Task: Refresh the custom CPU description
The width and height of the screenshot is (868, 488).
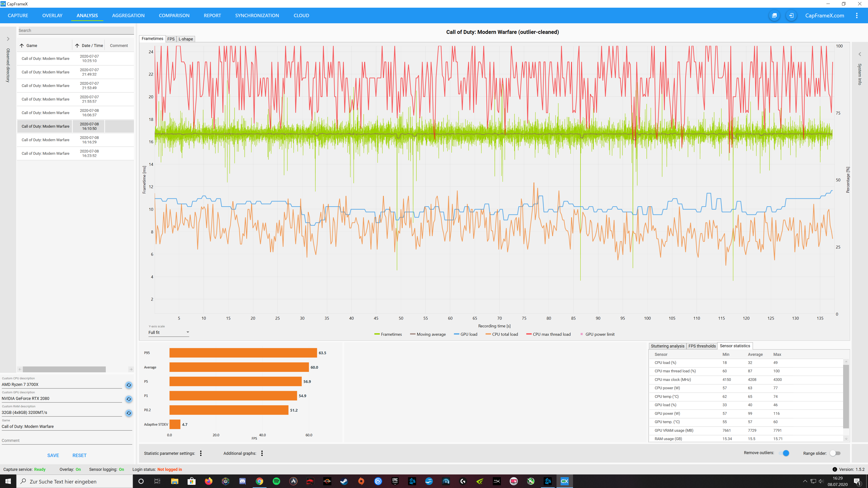Action: [x=129, y=385]
